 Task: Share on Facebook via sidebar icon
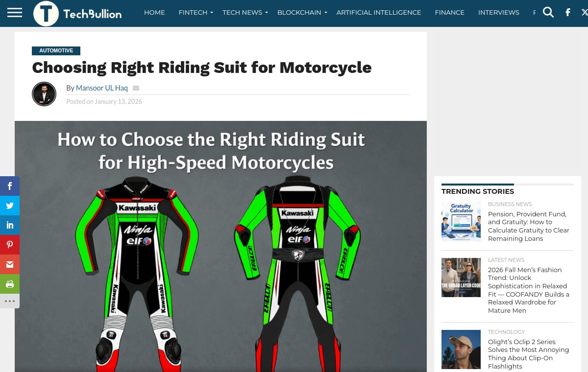point(10,186)
